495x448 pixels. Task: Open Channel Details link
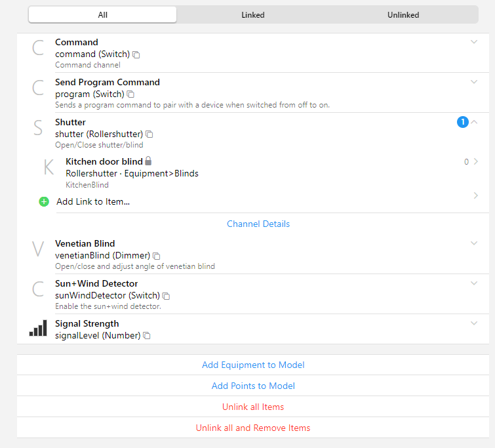[258, 224]
